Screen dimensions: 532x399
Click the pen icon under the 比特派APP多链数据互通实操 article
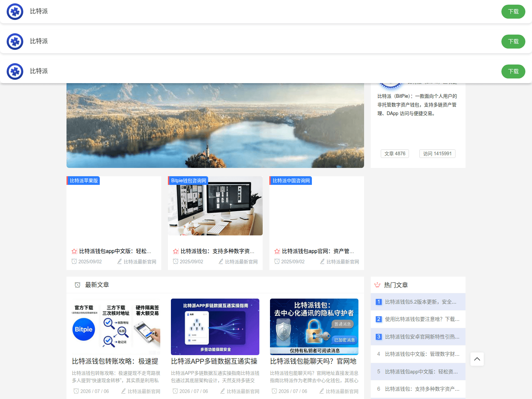[x=223, y=391]
